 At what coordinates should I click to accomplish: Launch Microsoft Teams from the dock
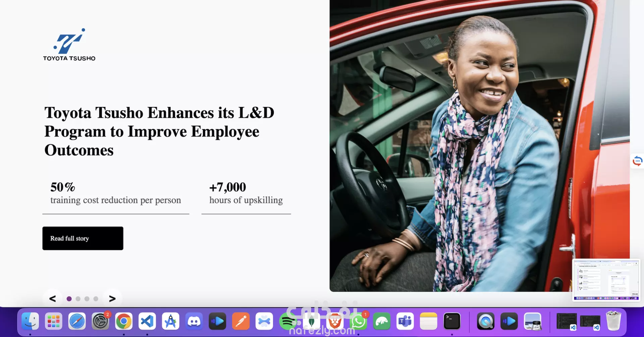point(405,322)
